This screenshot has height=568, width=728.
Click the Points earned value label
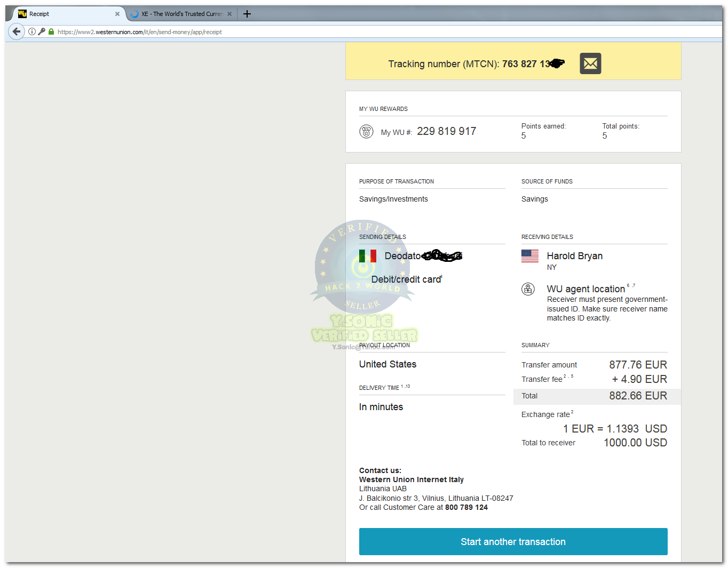click(543, 126)
